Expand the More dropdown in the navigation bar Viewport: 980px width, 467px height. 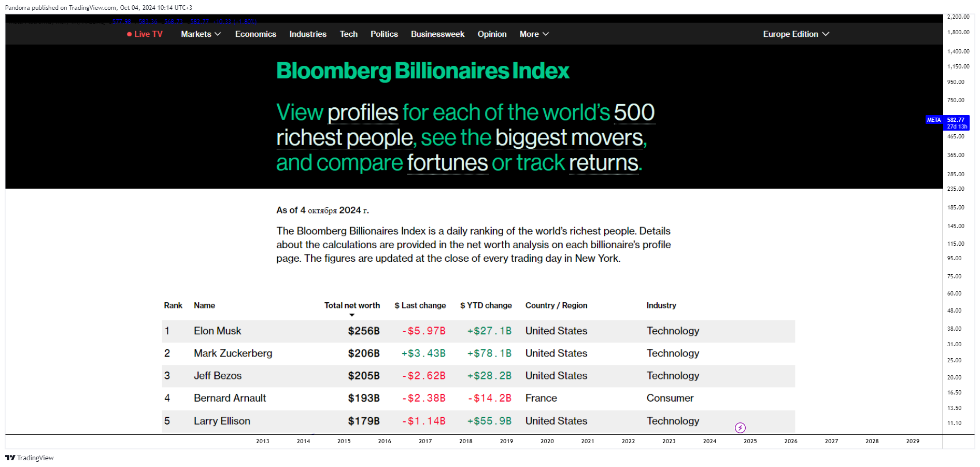click(x=534, y=34)
